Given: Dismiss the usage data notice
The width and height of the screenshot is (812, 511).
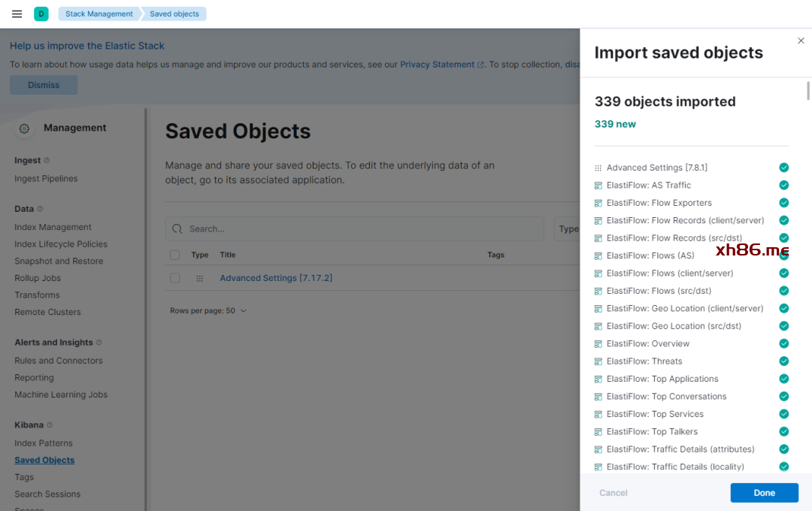Looking at the screenshot, I should click(44, 85).
